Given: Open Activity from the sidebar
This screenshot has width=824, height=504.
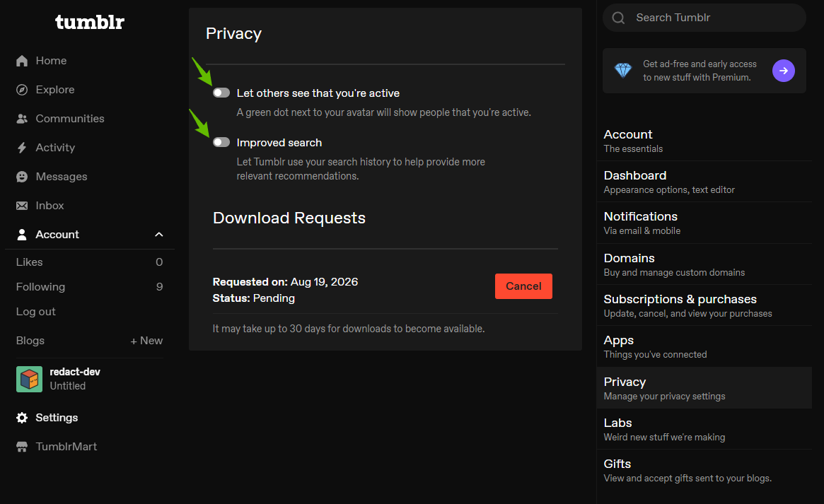Looking at the screenshot, I should pos(55,148).
